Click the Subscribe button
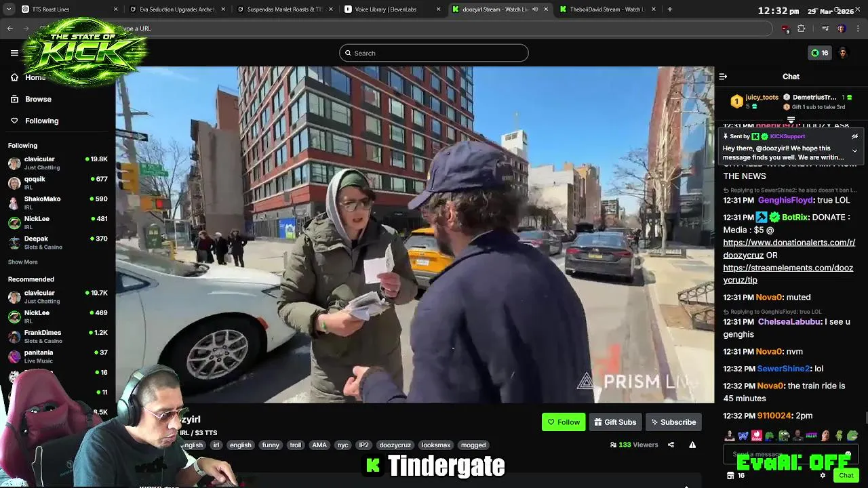The height and width of the screenshot is (488, 868). tap(673, 422)
